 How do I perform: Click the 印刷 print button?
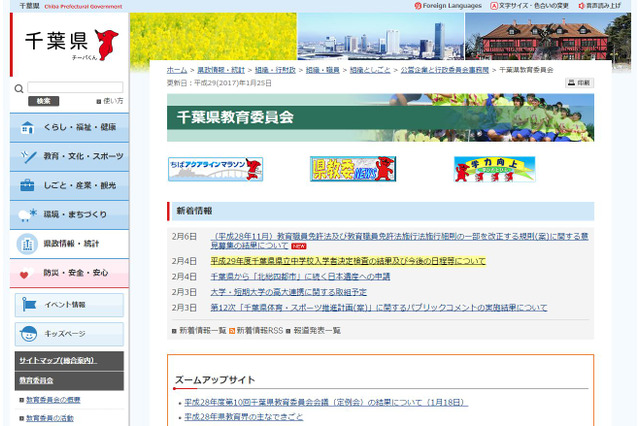coord(579,83)
